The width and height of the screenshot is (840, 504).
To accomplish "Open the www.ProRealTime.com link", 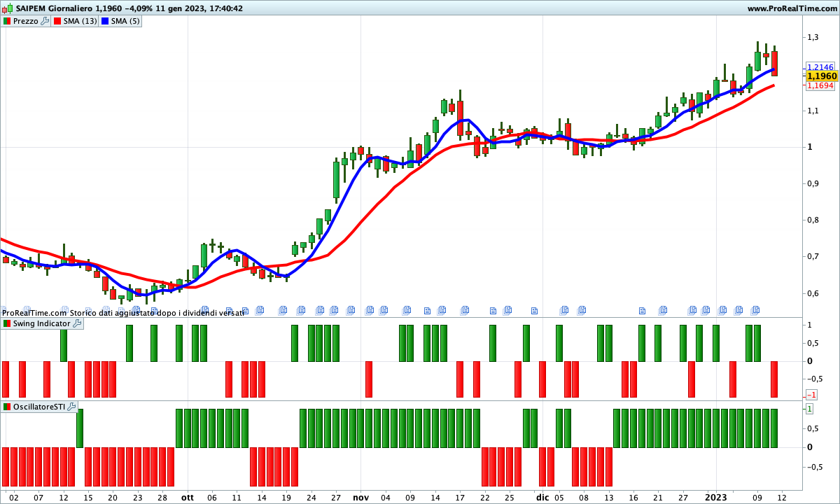I will (792, 8).
